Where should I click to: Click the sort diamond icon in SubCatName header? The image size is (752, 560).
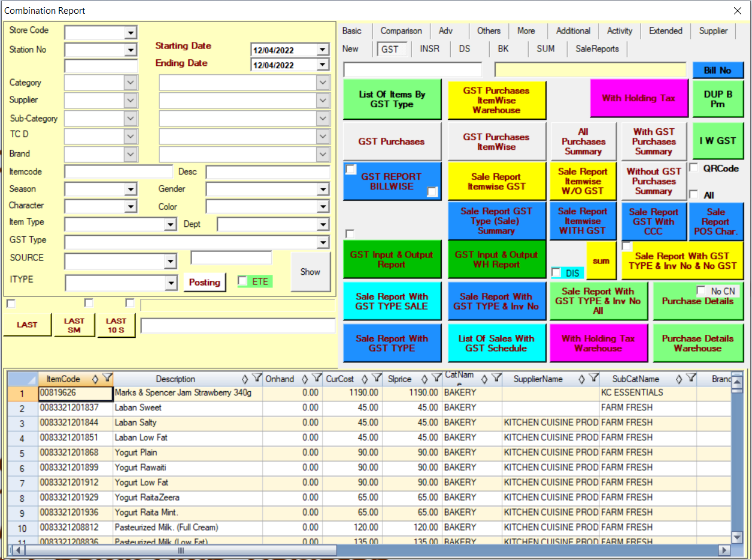pyautogui.click(x=678, y=379)
